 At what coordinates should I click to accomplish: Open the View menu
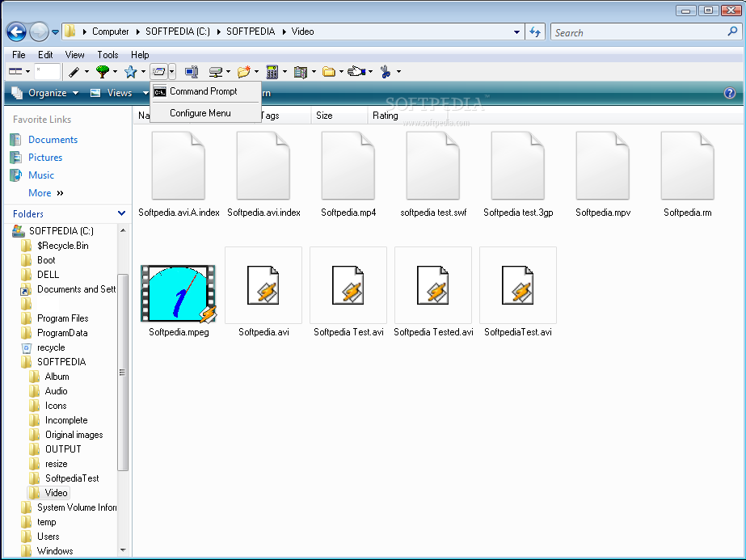point(74,55)
